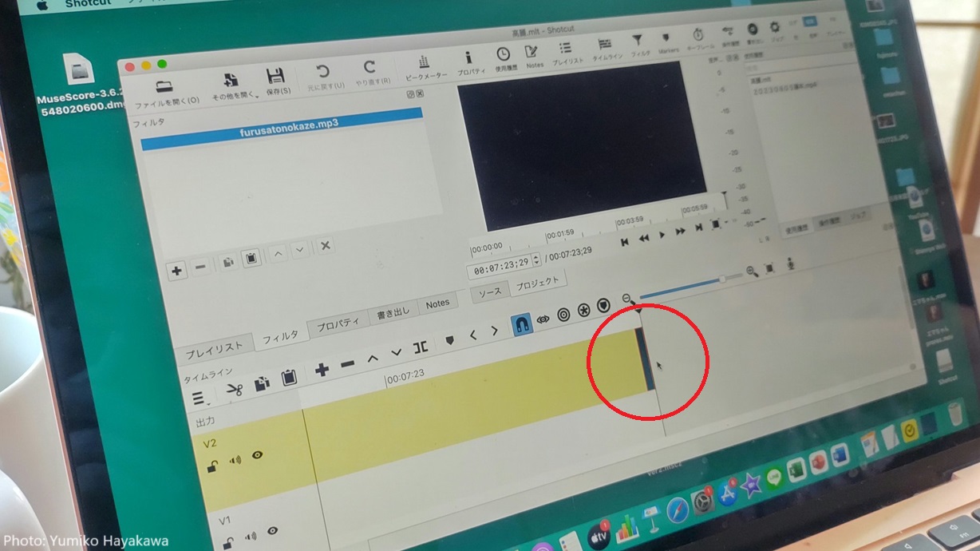Toggle lock on track V2

click(x=213, y=467)
